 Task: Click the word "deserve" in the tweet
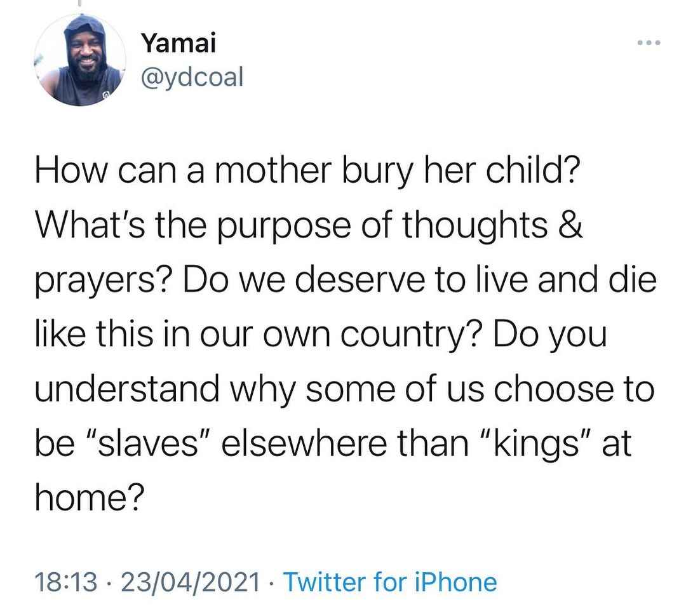pos(360,280)
